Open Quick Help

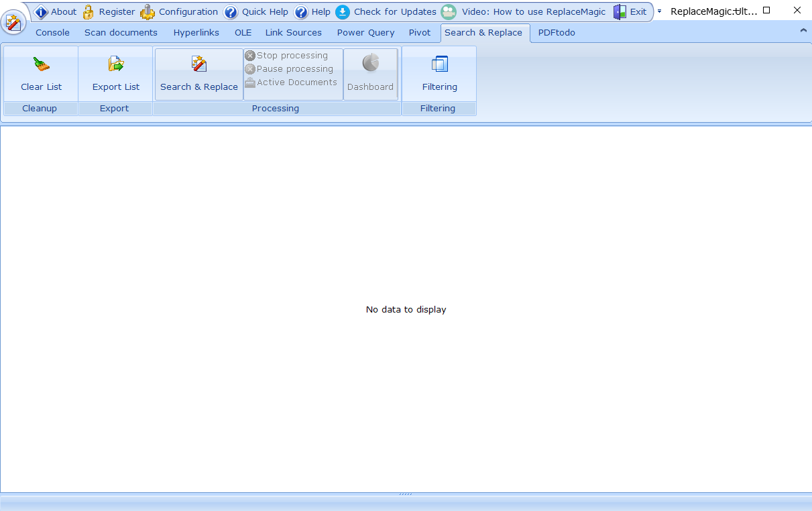(256, 12)
